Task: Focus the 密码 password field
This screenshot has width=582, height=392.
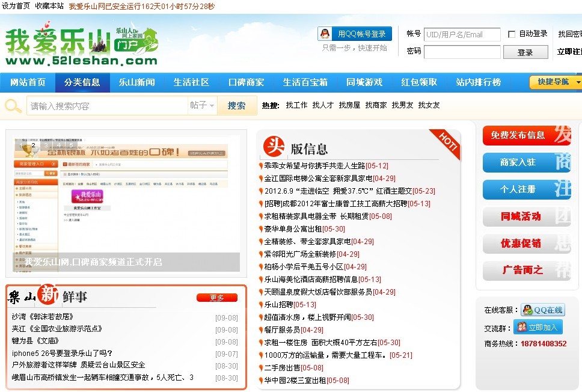Action: pyautogui.click(x=462, y=52)
